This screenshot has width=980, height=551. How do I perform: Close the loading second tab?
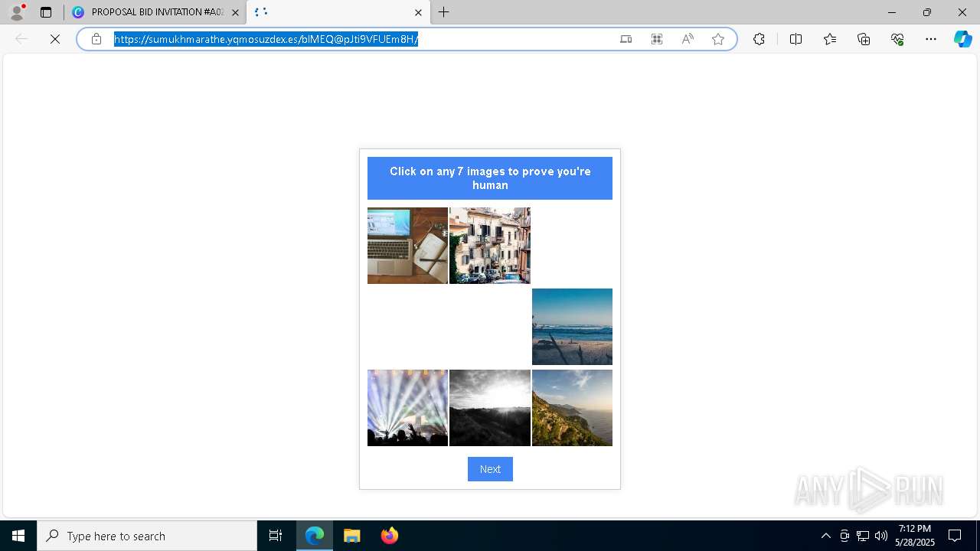tap(418, 12)
